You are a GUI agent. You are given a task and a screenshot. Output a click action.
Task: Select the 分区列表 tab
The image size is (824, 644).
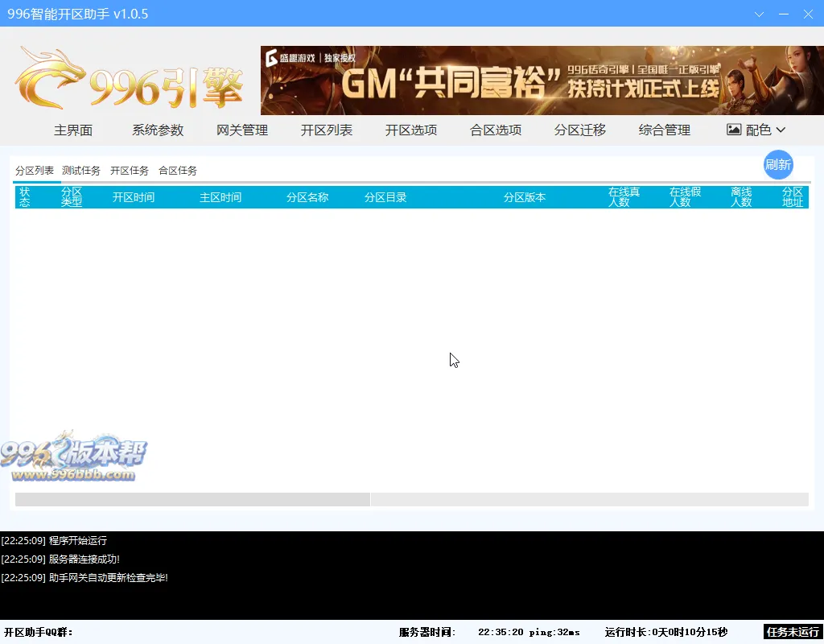[x=35, y=171]
